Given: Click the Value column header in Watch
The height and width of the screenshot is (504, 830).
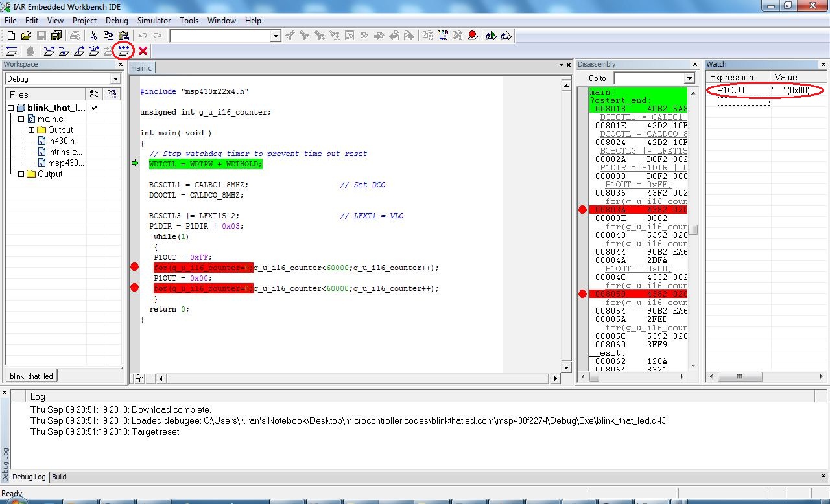Looking at the screenshot, I should click(798, 76).
